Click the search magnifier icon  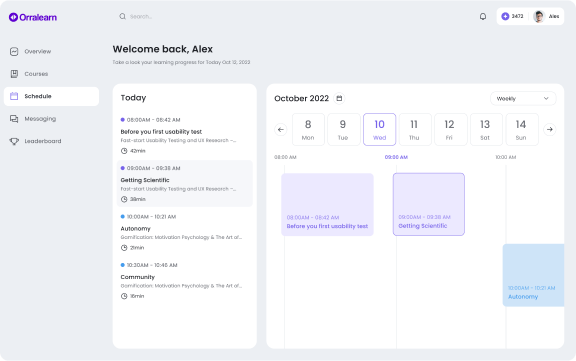pyautogui.click(x=122, y=17)
